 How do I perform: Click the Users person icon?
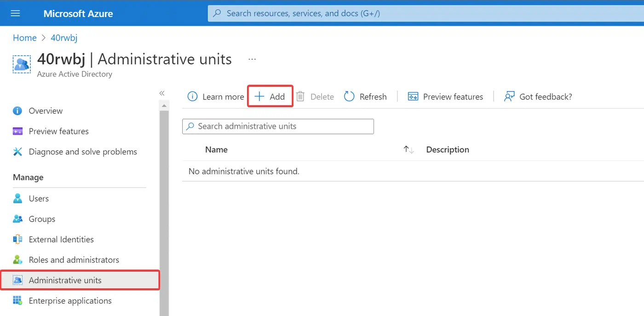coord(17,198)
